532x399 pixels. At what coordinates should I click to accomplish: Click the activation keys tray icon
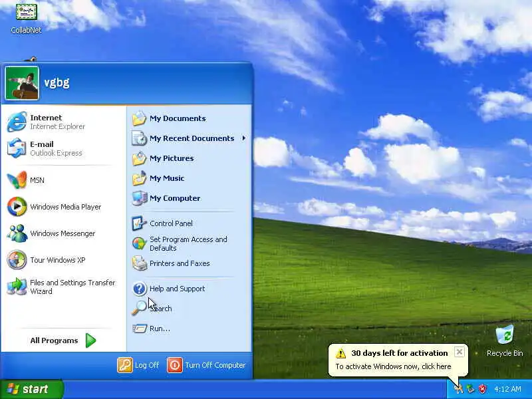coord(458,389)
